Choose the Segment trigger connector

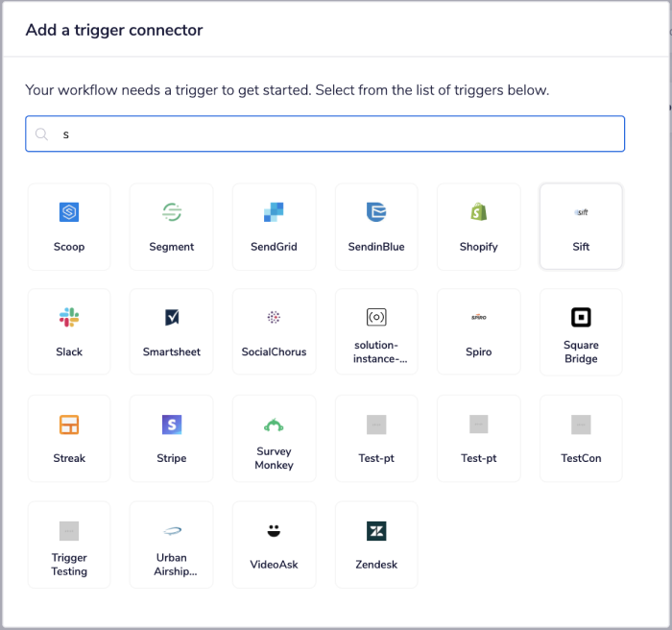(x=172, y=213)
